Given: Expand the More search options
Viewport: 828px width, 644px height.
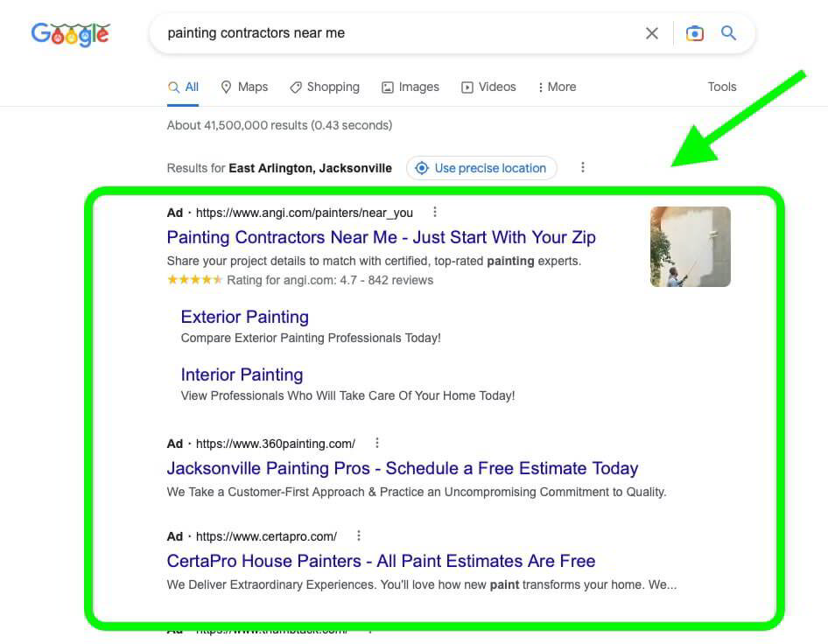Looking at the screenshot, I should tap(557, 87).
